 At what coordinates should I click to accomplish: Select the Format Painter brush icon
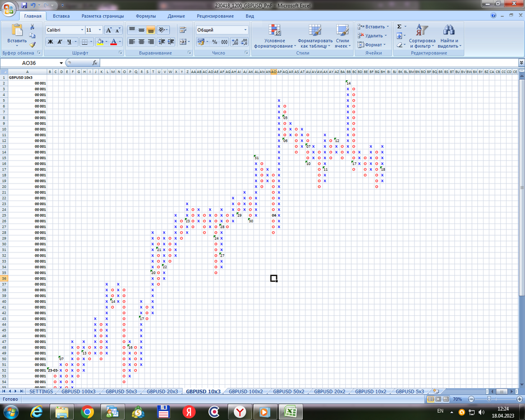[32, 44]
